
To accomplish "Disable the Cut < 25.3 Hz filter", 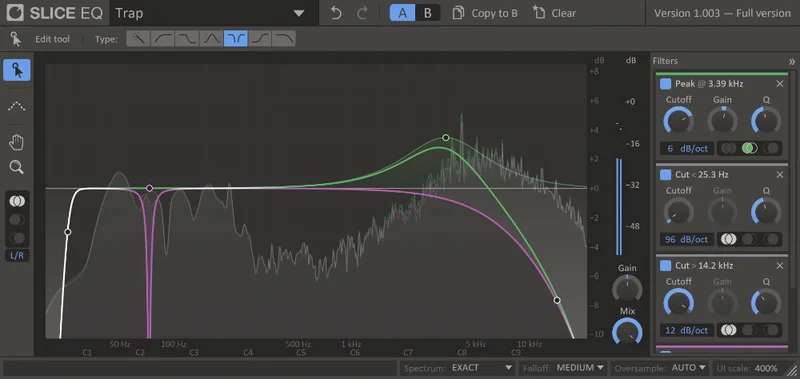I will pyautogui.click(x=665, y=175).
